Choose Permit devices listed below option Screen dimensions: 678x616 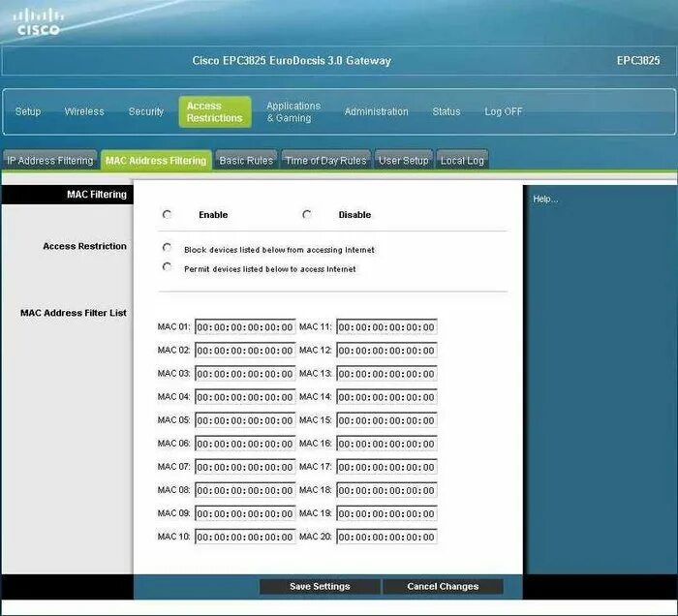168,266
